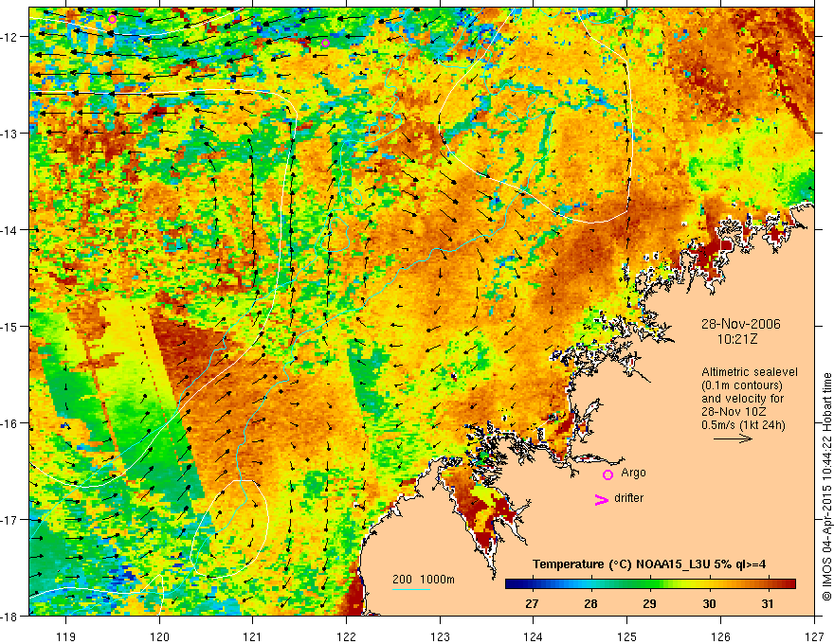Viewport: 834px width, 644px height.
Task: Click the colorbar value 29
Action: [x=649, y=603]
